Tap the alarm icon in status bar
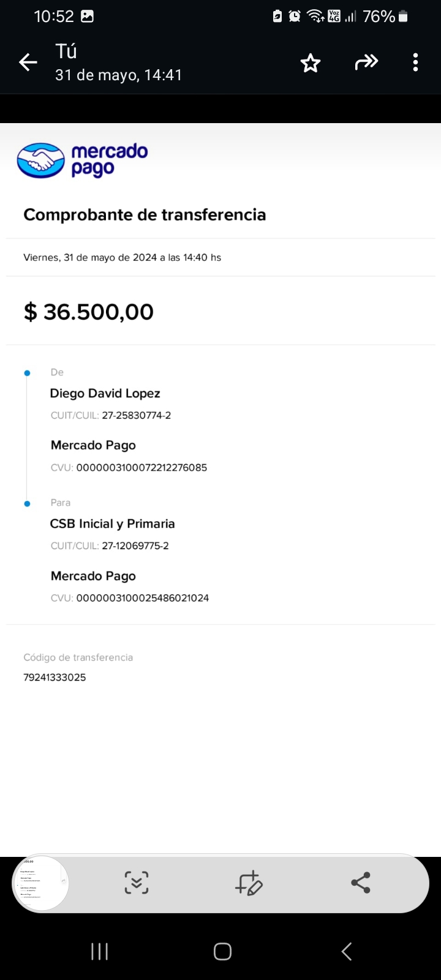This screenshot has height=980, width=441. (295, 17)
